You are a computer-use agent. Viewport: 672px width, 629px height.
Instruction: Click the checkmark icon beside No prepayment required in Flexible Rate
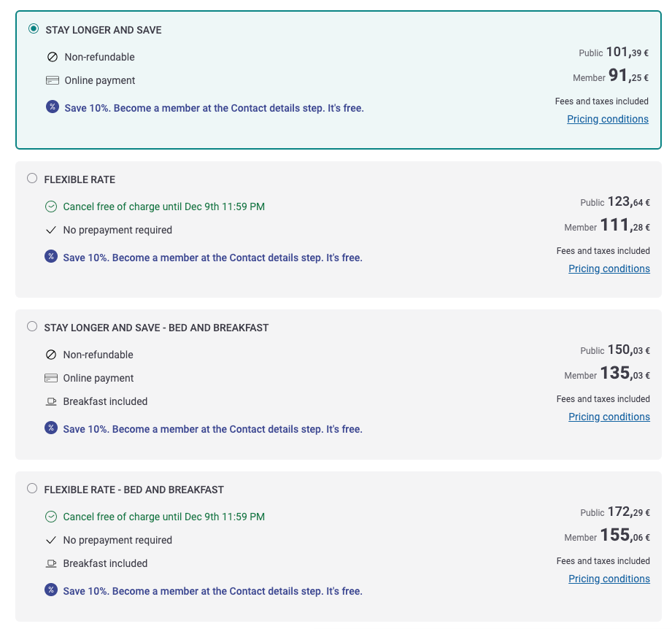51,231
